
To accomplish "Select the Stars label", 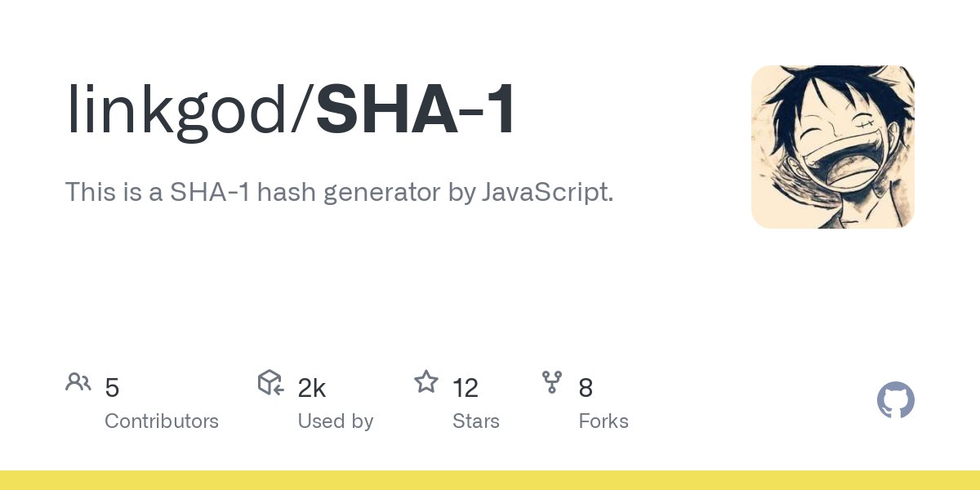I will (475, 421).
